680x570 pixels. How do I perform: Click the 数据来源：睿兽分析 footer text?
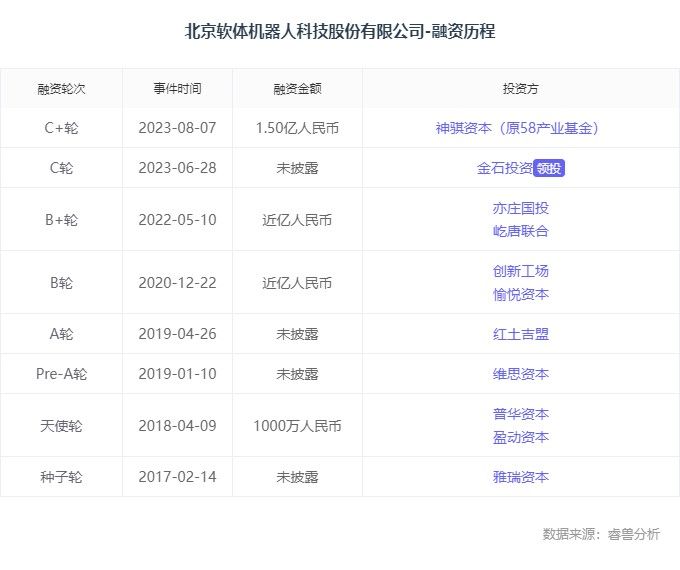pos(601,534)
